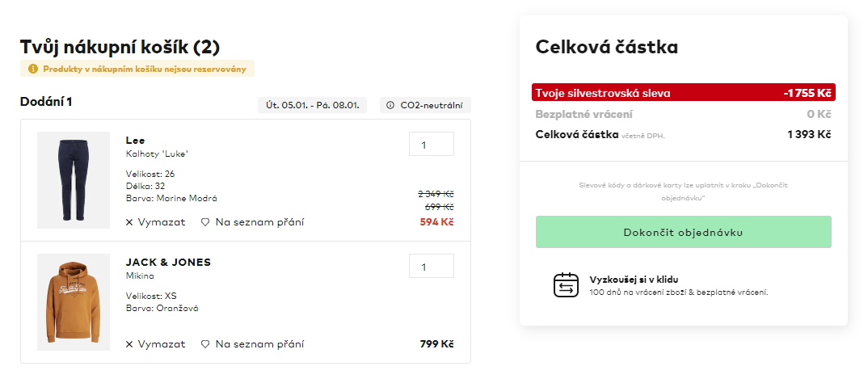
Task: Click the red Tvoje silvestrovská sleva banner
Action: tap(683, 93)
